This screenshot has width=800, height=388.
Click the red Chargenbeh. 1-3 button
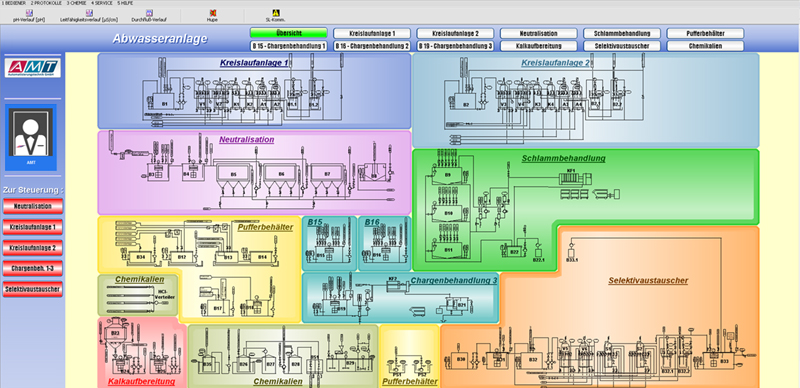click(33, 269)
